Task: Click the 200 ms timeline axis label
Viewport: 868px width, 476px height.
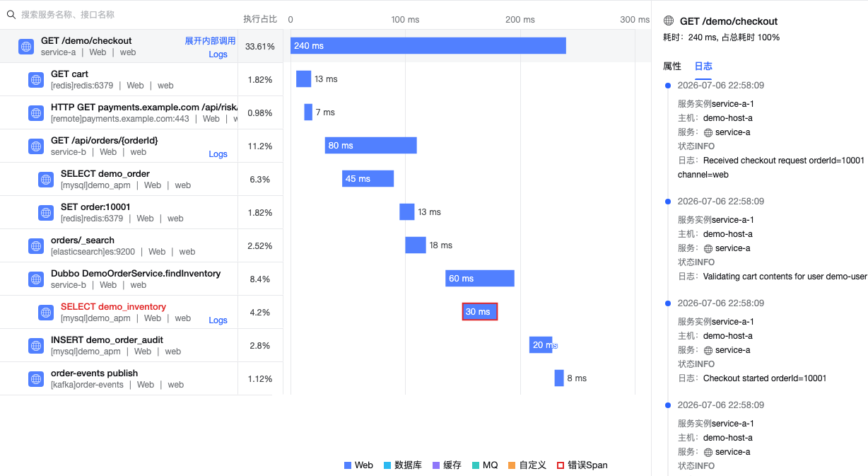Action: 520,20
